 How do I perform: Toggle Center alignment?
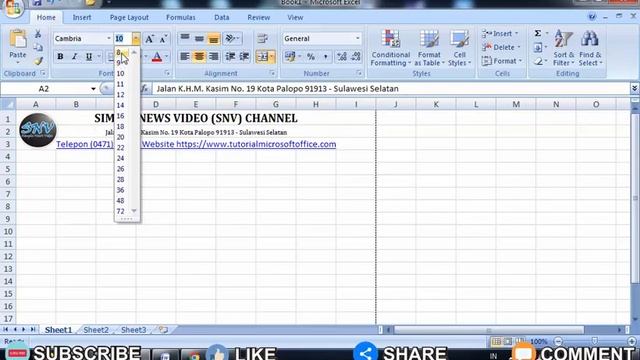click(x=199, y=57)
